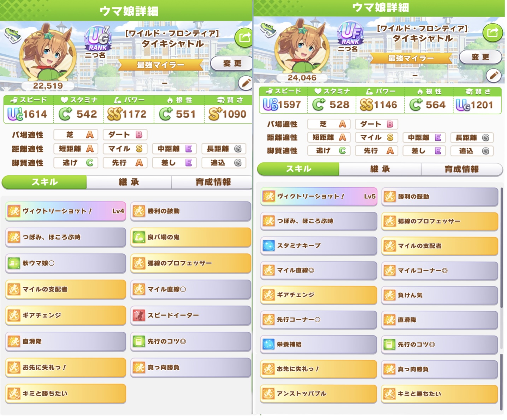Tap the green share icon on right panel
The height and width of the screenshot is (420, 507).
[x=493, y=33]
